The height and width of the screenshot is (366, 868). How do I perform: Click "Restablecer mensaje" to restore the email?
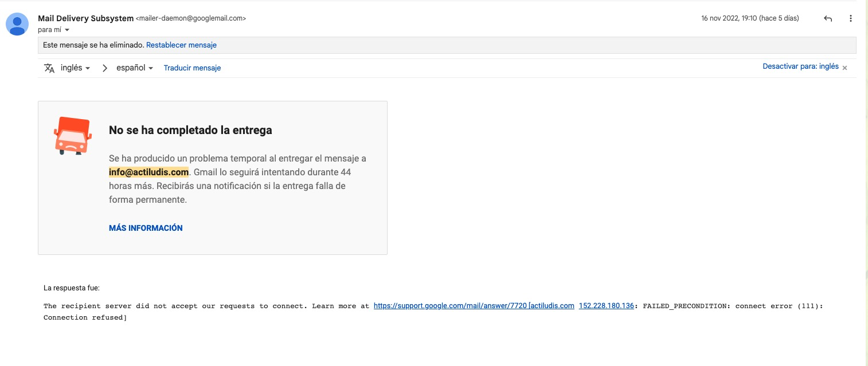pyautogui.click(x=181, y=45)
